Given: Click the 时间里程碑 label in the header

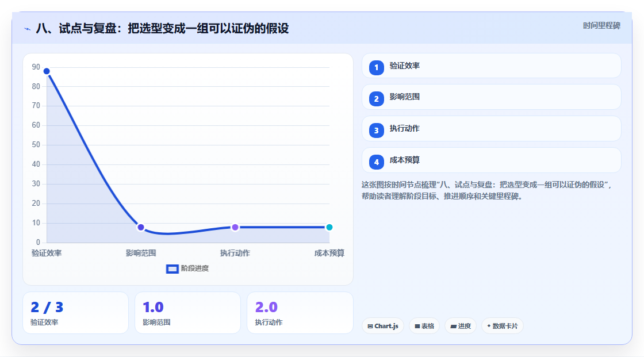Looking at the screenshot, I should [x=601, y=26].
